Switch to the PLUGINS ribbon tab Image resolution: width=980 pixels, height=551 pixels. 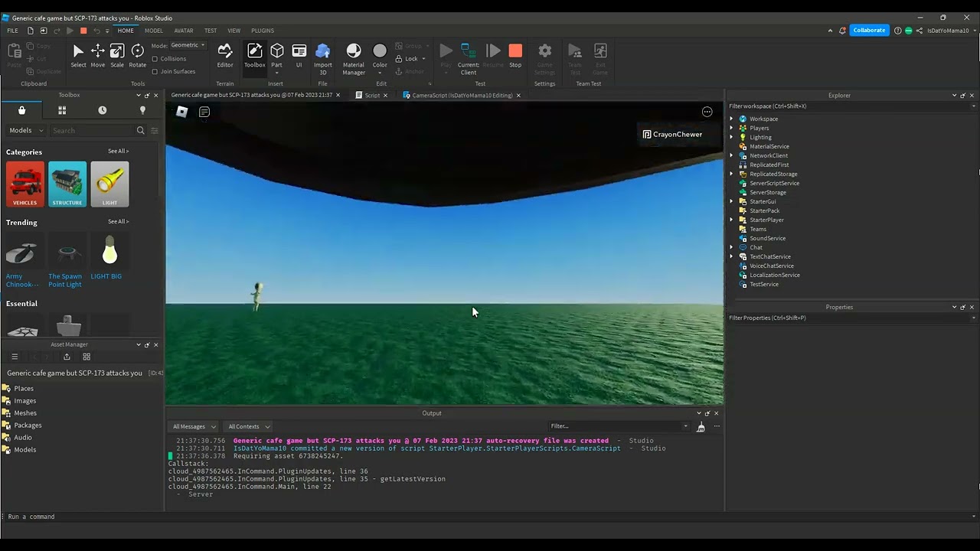[x=263, y=31]
